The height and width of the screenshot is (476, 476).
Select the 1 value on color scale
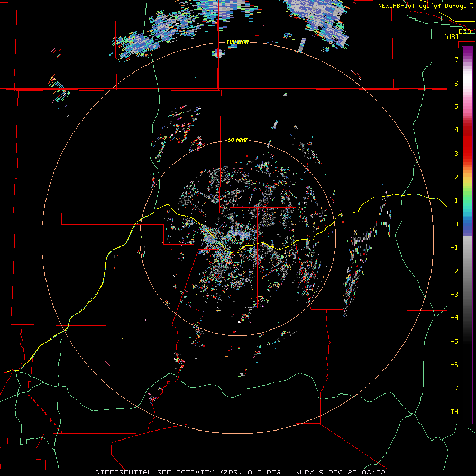(456, 200)
